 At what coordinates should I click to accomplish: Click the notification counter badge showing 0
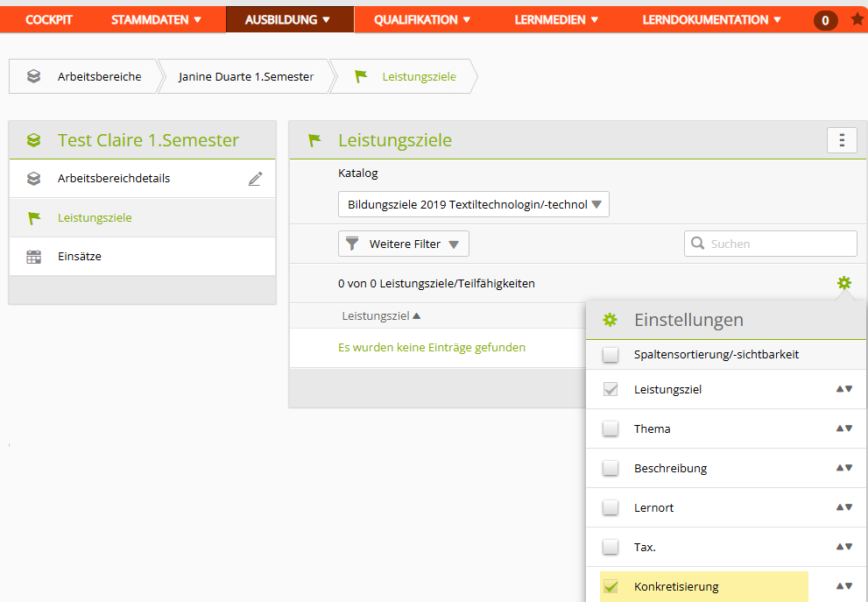[x=825, y=20]
